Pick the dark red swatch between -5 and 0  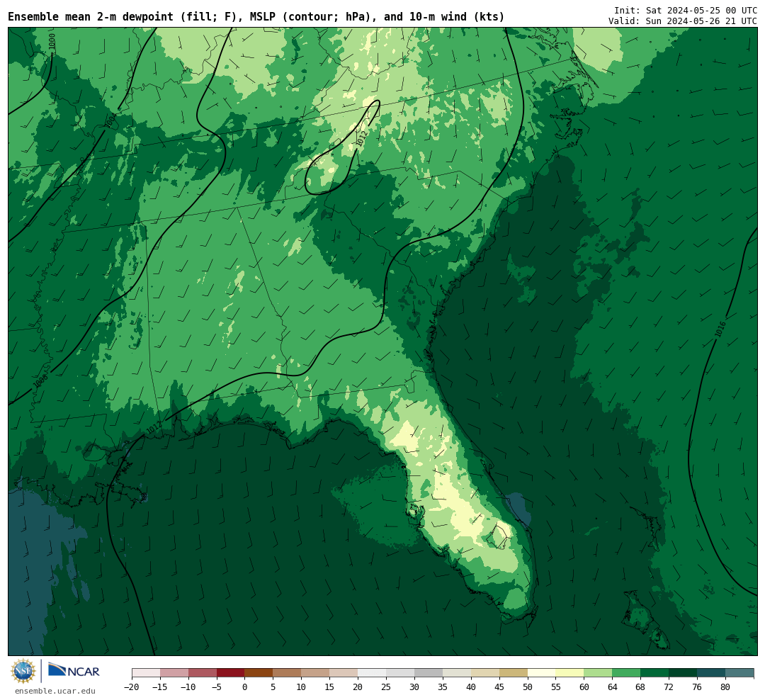(x=231, y=673)
